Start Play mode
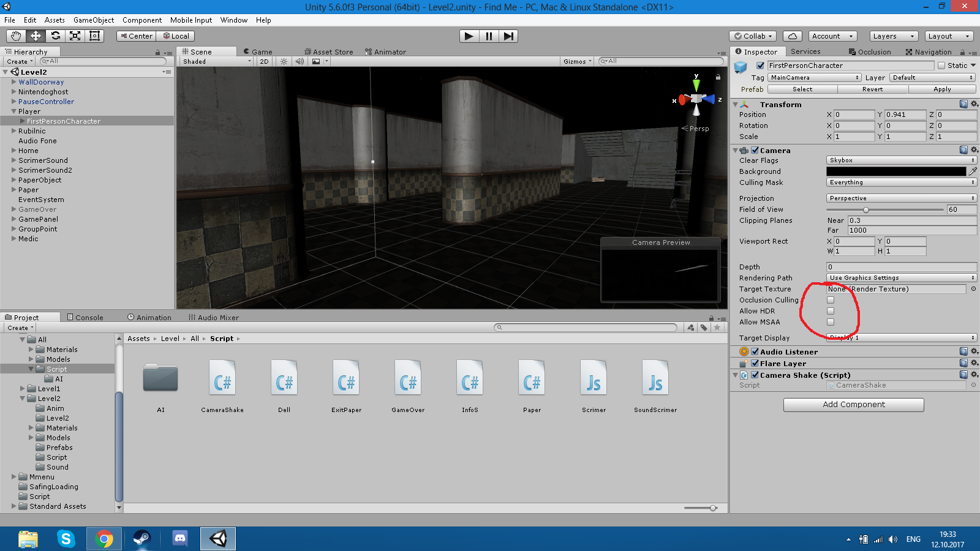 (469, 36)
